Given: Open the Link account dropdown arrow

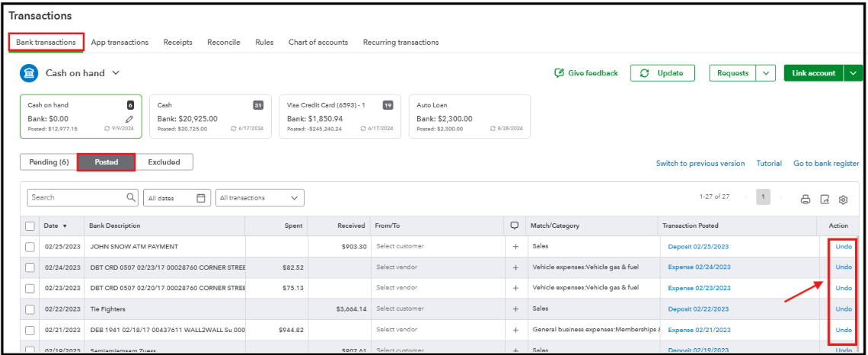Looking at the screenshot, I should [853, 73].
